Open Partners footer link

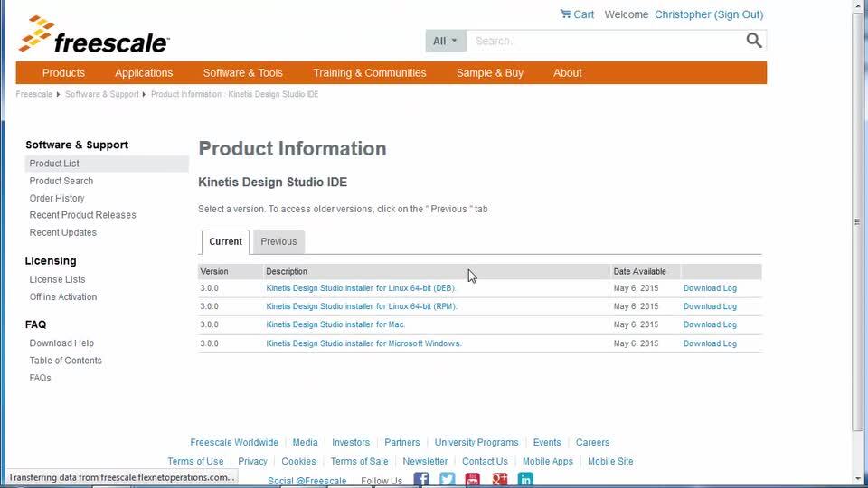[x=402, y=443]
